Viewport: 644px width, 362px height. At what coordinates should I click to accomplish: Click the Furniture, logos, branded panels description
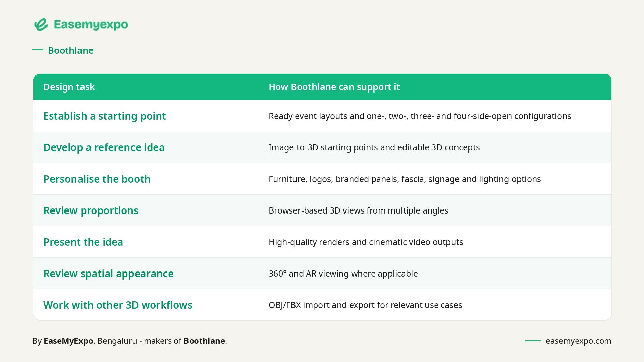pyautogui.click(x=405, y=179)
